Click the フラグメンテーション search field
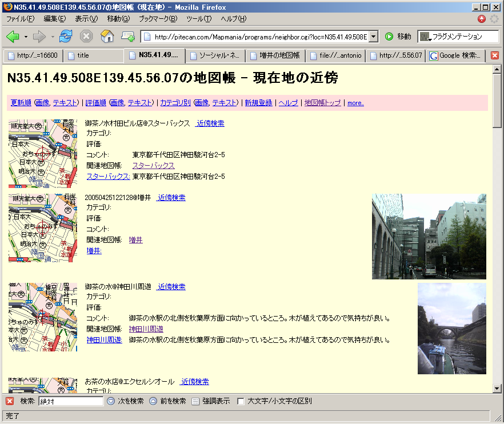Viewport: 504px width, 424px height. (x=465, y=37)
